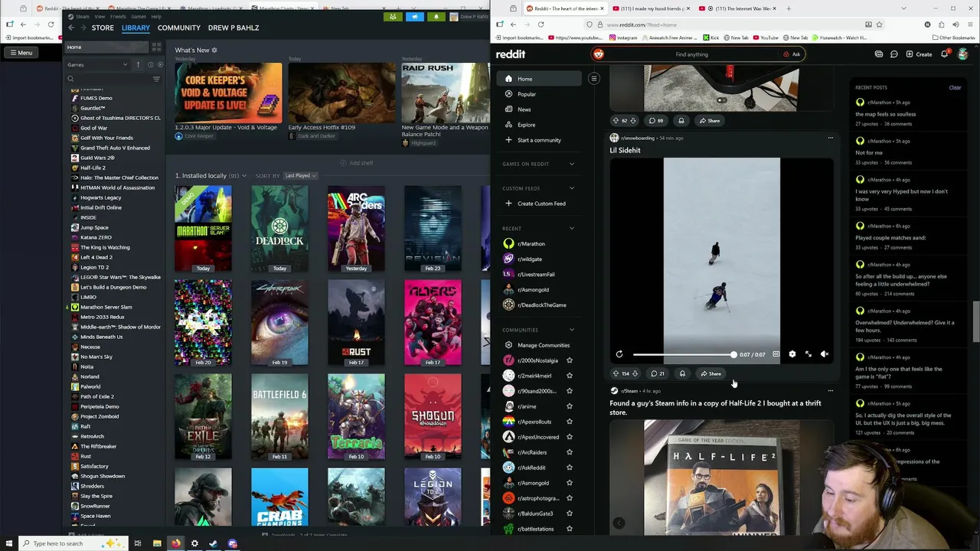Open Steam notifications bell button
980x551 pixels.
(436, 17)
